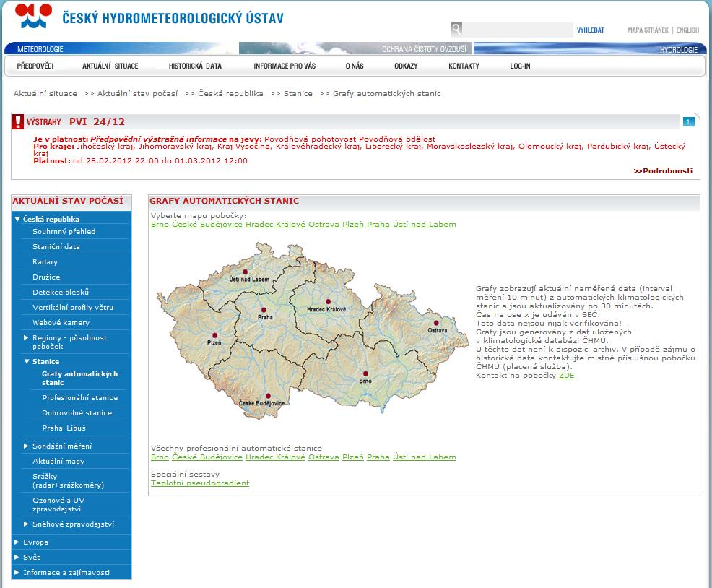Open the Mapa stránek link
Image resolution: width=712 pixels, height=588 pixels.
tap(648, 30)
